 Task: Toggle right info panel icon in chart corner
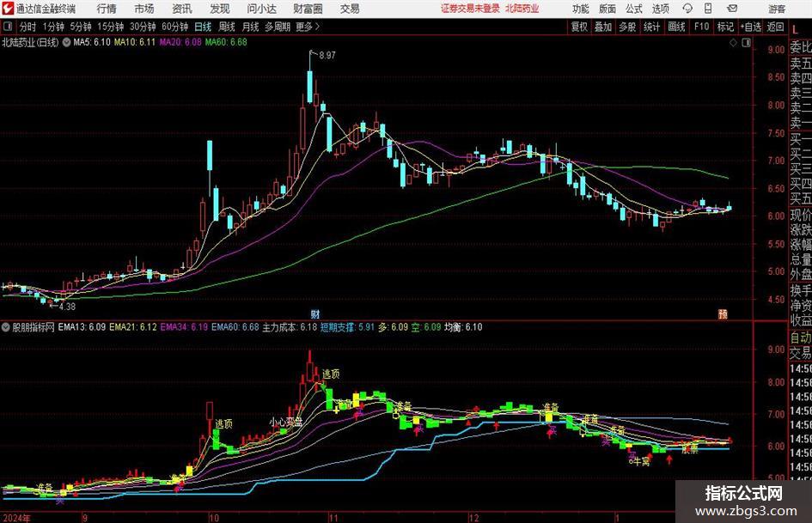(746, 43)
